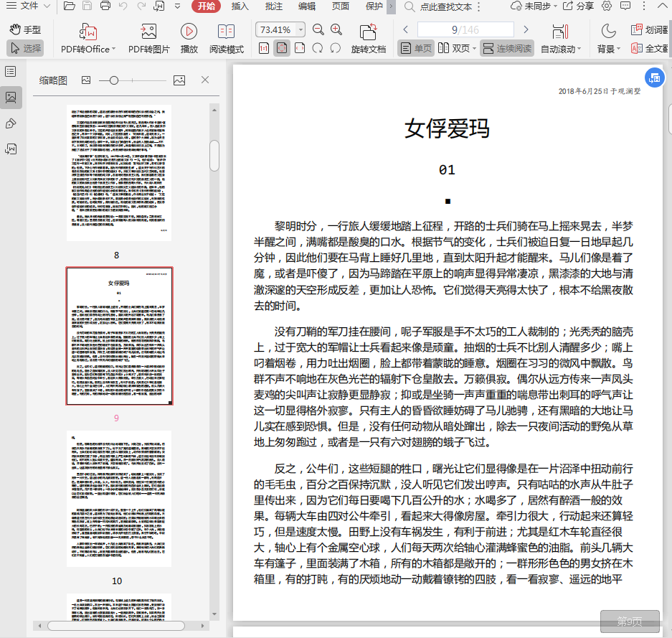Toggle 双页 double page view
The width and height of the screenshot is (672, 638).
tap(454, 49)
